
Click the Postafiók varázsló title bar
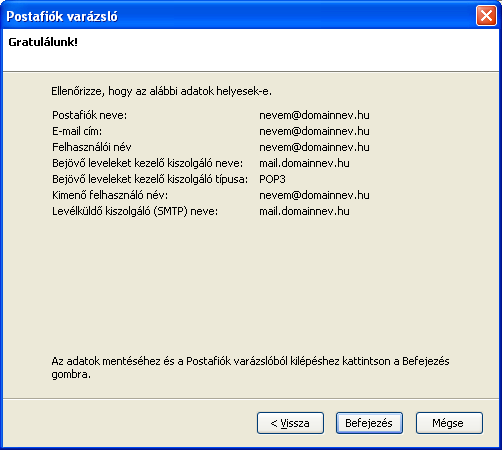pos(240,16)
